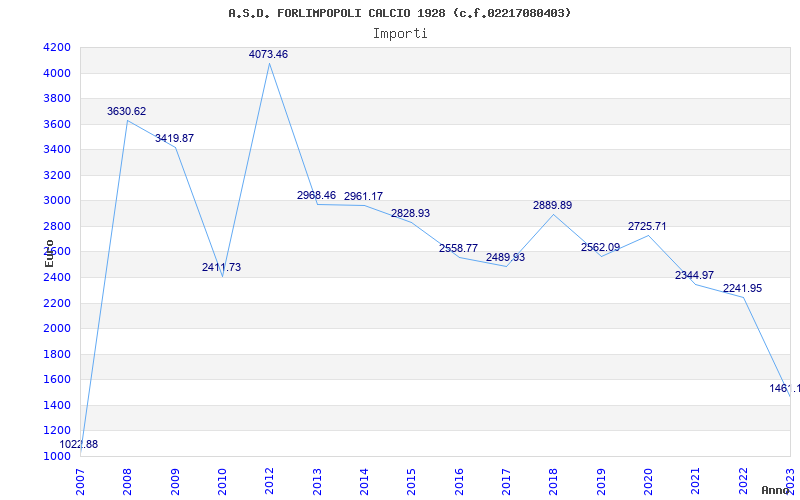Select the 3630.62 data label
Screen dimensions: 800x500
(x=127, y=111)
